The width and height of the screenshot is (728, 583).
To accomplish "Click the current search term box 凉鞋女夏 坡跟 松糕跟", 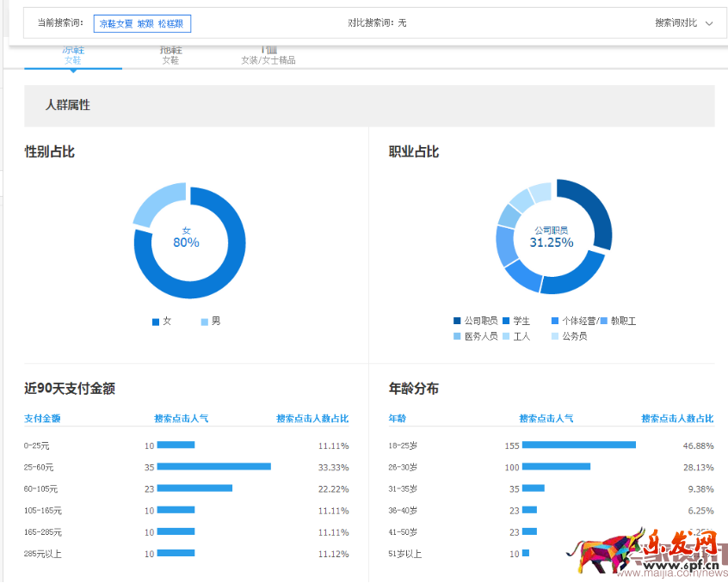I will 143,24.
